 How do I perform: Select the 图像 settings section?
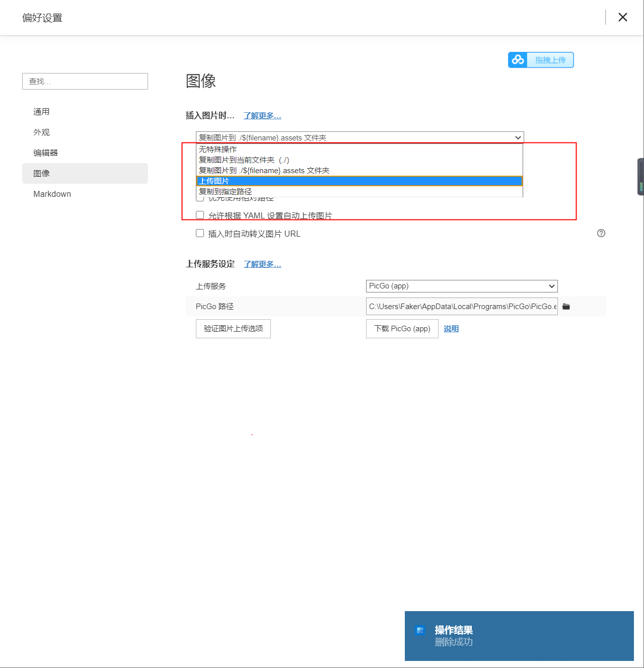[85, 173]
